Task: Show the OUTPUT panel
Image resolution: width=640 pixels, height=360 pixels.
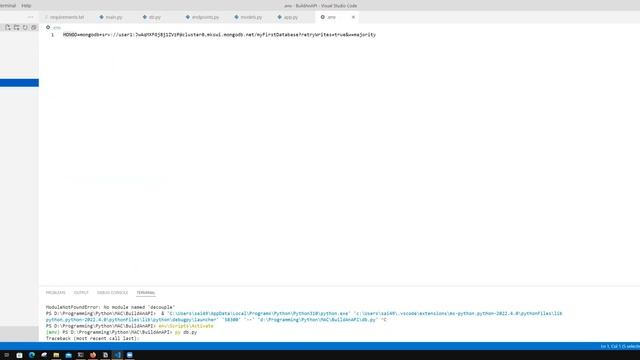Action: point(81,293)
